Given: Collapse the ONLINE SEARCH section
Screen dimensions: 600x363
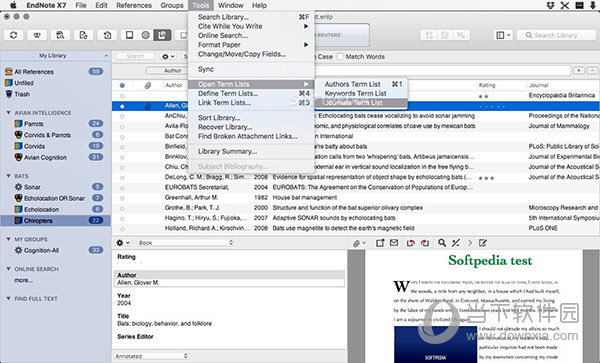Looking at the screenshot, I should [x=8, y=269].
